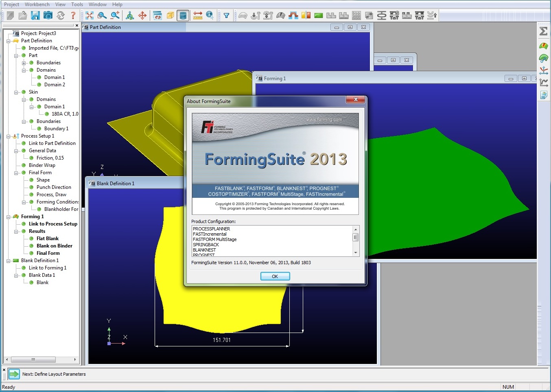Open the View menu

pyautogui.click(x=60, y=4)
